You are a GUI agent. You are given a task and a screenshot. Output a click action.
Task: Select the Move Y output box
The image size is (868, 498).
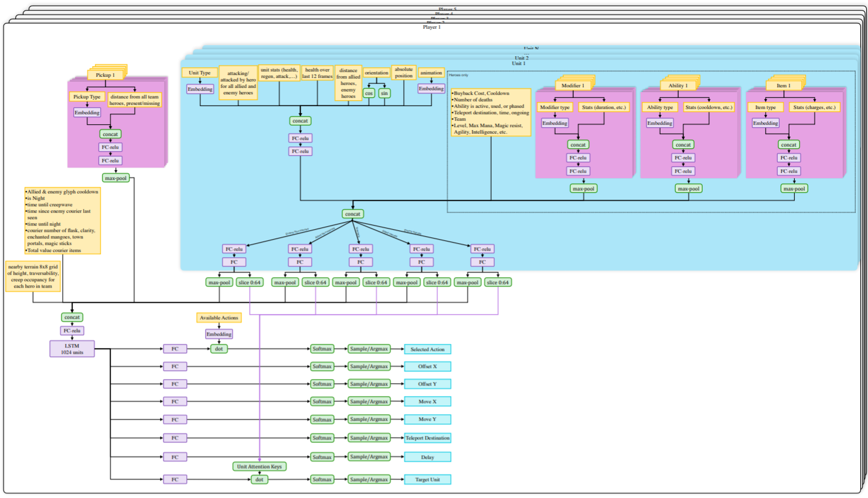pos(427,419)
